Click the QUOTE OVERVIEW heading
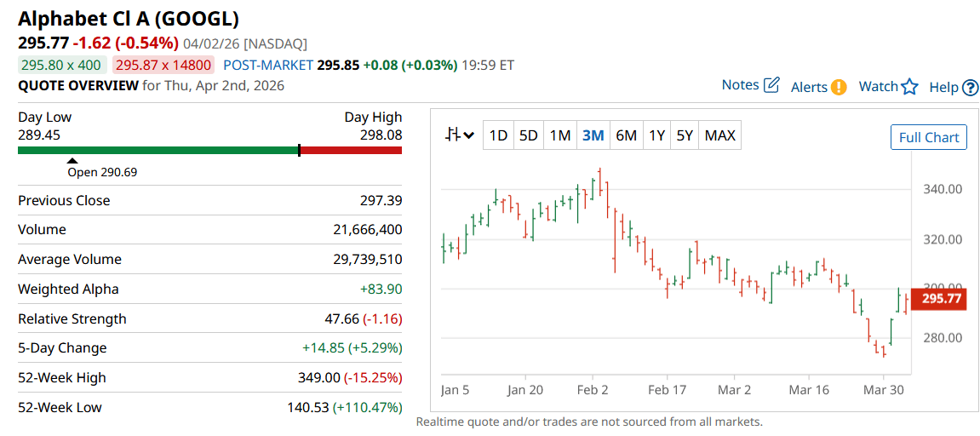The width and height of the screenshot is (980, 436). (78, 86)
